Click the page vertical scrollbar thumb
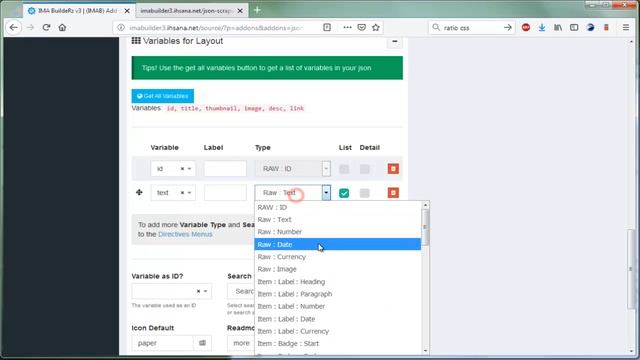640x360 pixels. 631,269
